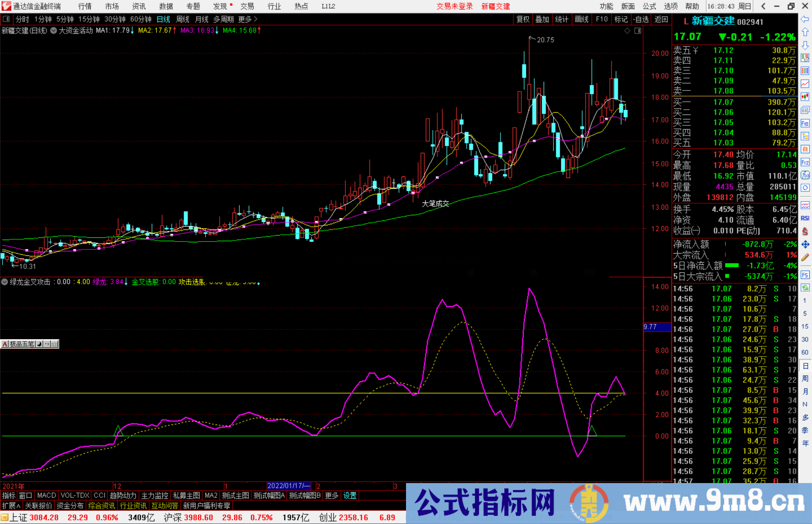Click the trend line chart sidebar icon
The width and height of the screenshot is (812, 524).
click(x=805, y=83)
